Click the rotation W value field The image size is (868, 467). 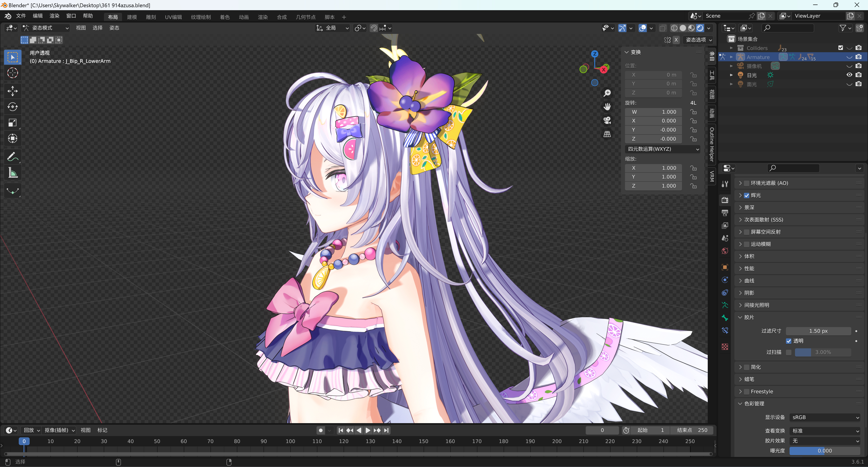coord(653,112)
